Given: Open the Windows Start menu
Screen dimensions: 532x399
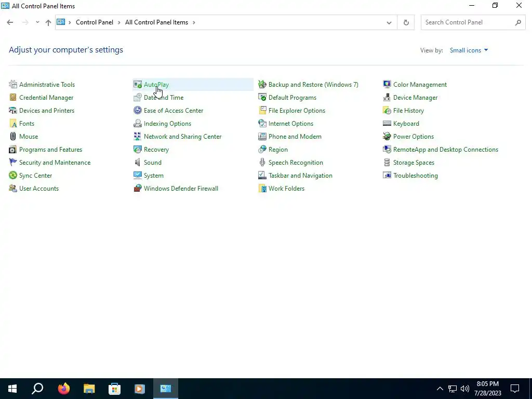Looking at the screenshot, I should (x=12, y=389).
